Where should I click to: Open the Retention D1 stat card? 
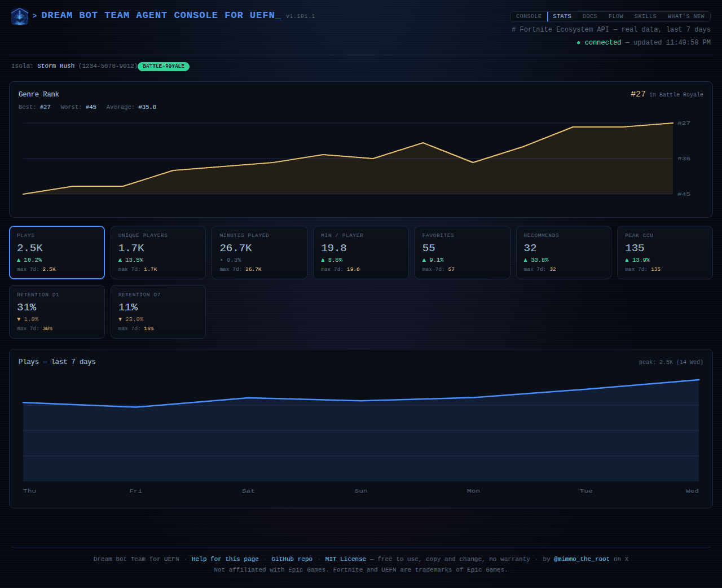click(x=57, y=312)
